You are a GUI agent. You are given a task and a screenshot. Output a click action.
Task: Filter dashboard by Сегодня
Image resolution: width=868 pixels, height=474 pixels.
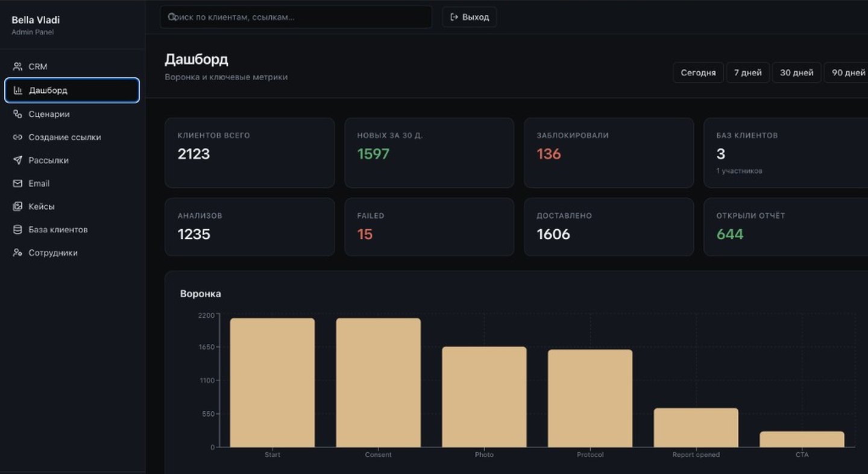698,72
